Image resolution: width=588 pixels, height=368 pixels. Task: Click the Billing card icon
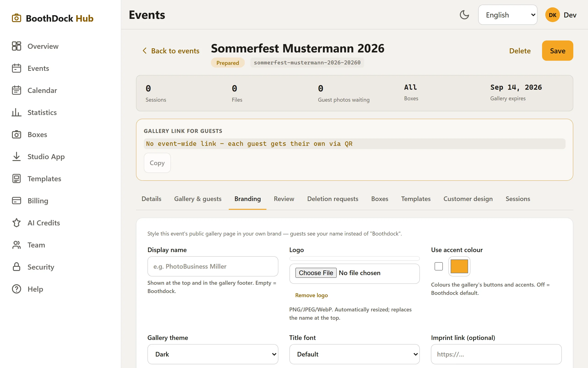click(17, 201)
